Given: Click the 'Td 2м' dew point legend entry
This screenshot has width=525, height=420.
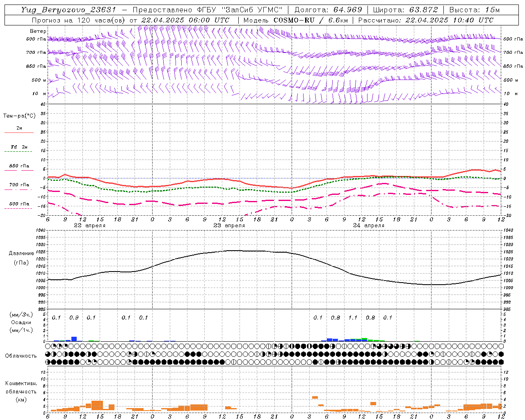Looking at the screenshot, I should pyautogui.click(x=19, y=147).
